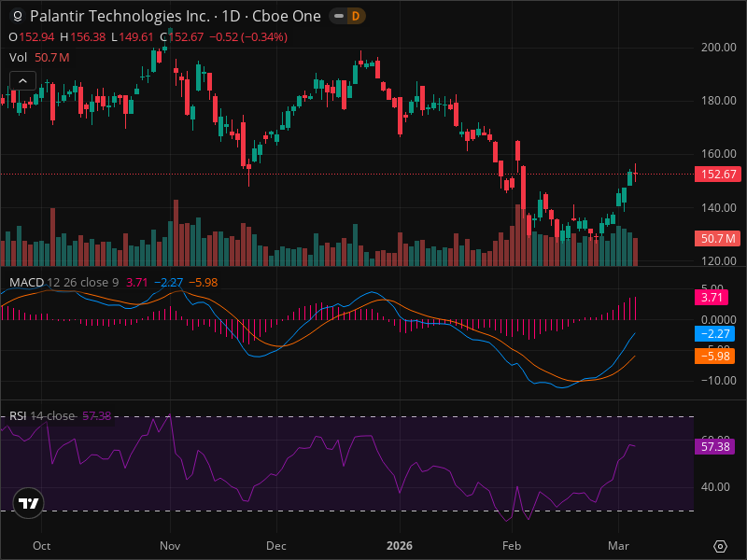Click the 200.00 price axis label
Image resolution: width=747 pixels, height=560 pixels.
718,48
